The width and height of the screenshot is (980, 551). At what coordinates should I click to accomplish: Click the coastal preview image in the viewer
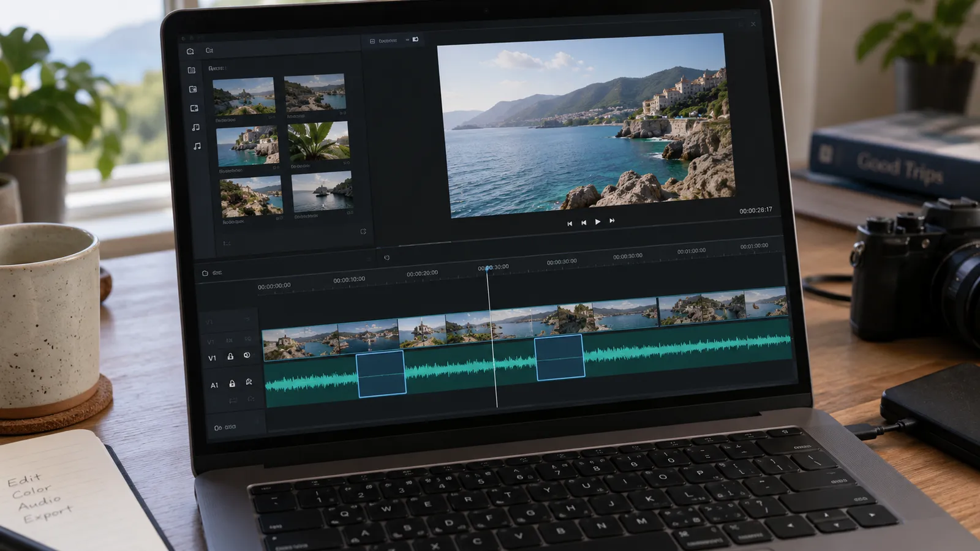coord(587,124)
